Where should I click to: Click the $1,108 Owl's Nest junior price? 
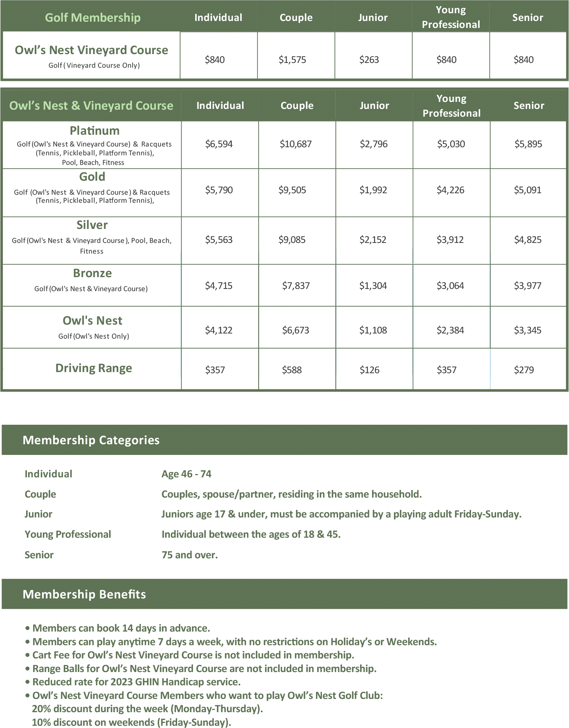[x=373, y=330]
